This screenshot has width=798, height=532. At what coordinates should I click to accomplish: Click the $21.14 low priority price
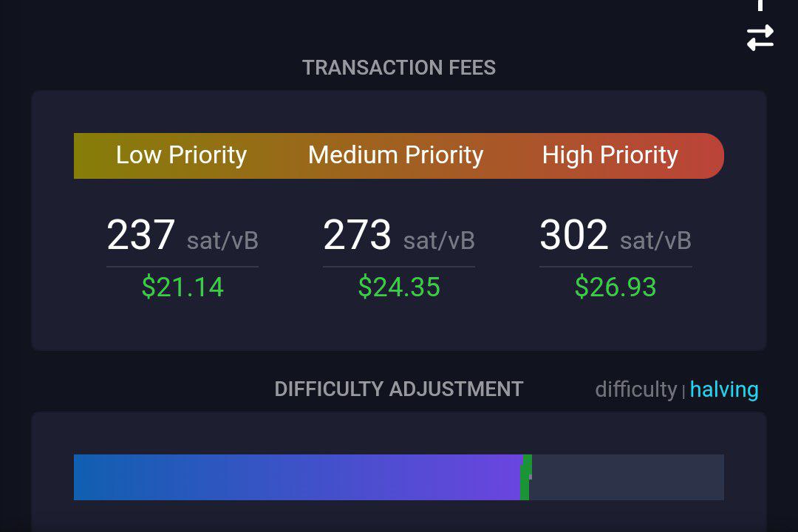(183, 287)
